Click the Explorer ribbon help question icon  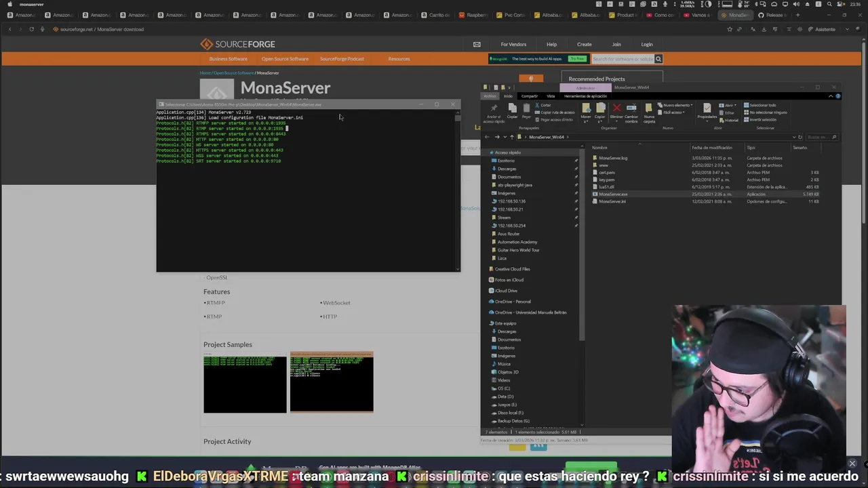(x=838, y=96)
